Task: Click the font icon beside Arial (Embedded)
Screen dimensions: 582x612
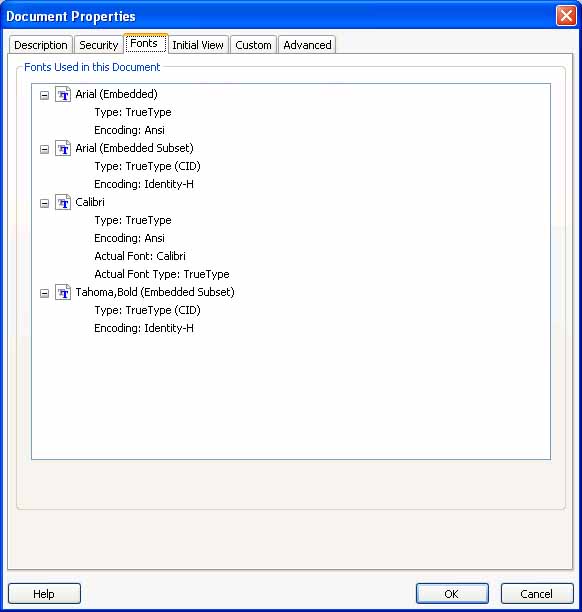Action: [x=63, y=94]
